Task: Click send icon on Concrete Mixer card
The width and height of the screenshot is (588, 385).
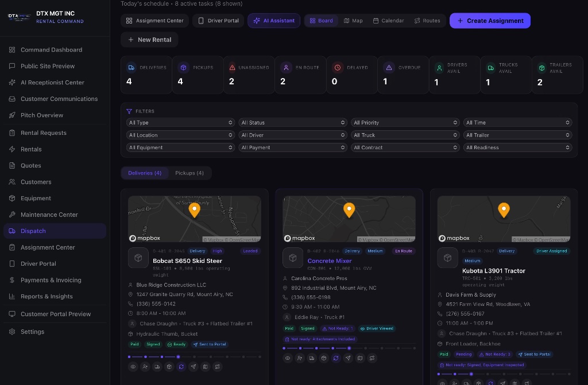Action: tap(348, 358)
